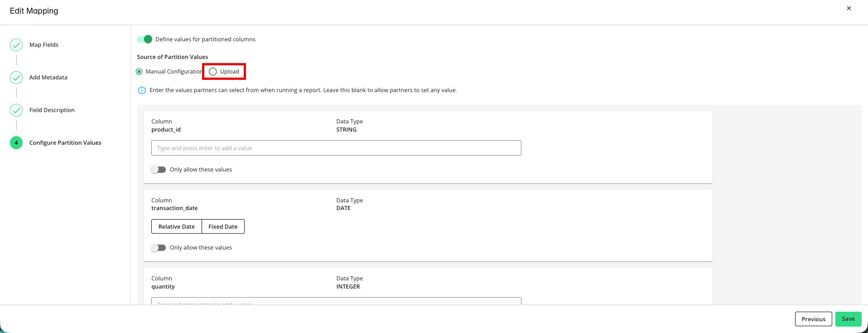This screenshot has height=333, width=868.
Task: Enable Only allow these values for transaction_date
Action: [x=158, y=248]
